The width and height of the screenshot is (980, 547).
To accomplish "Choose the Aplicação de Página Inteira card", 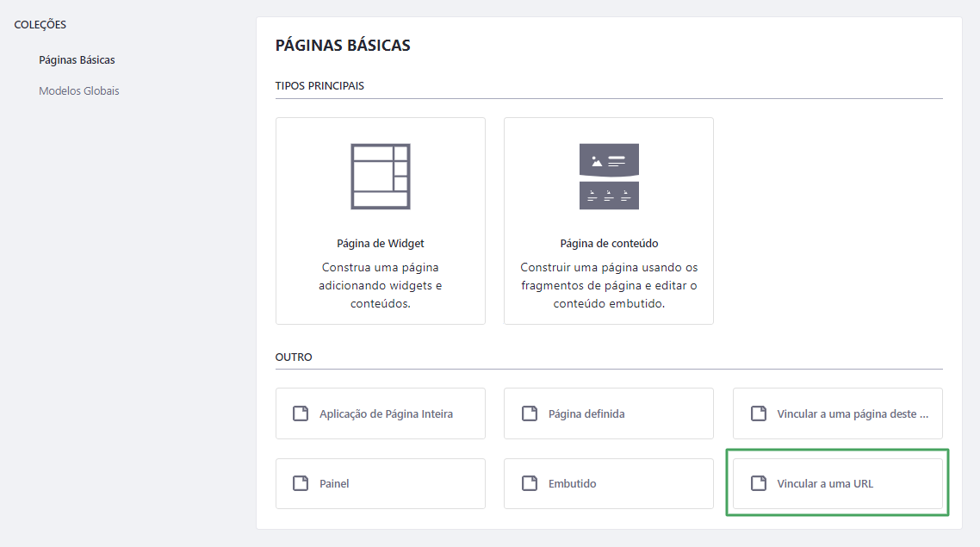I will point(380,413).
